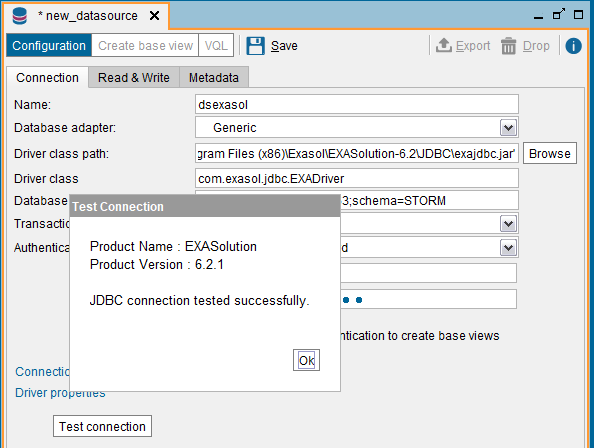This screenshot has height=448, width=594.
Task: Click the 'Product Name : EXASolution' text
Action: (x=173, y=247)
